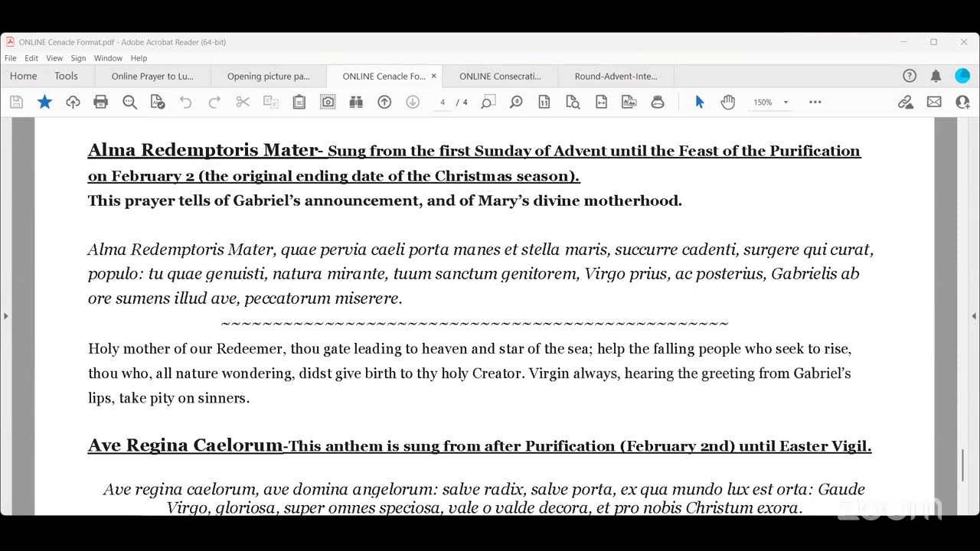Click the binoculars Find icon
Screen dimensions: 980x551
[x=355, y=102]
